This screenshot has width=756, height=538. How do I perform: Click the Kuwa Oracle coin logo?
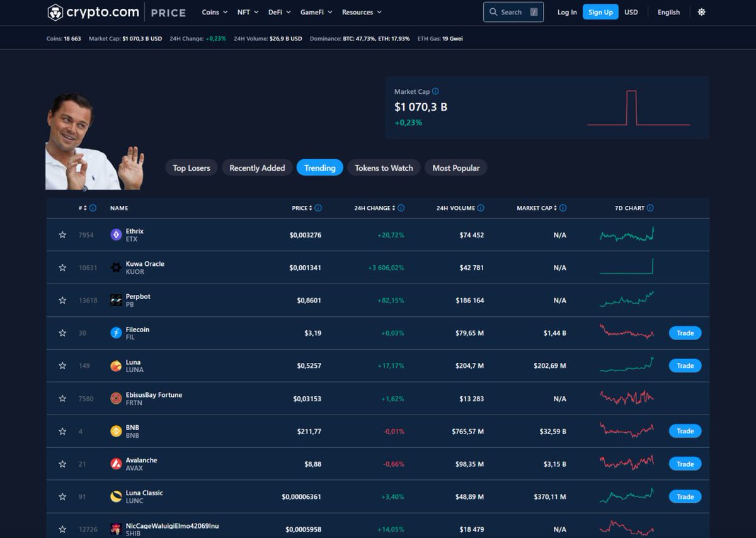pyautogui.click(x=116, y=268)
